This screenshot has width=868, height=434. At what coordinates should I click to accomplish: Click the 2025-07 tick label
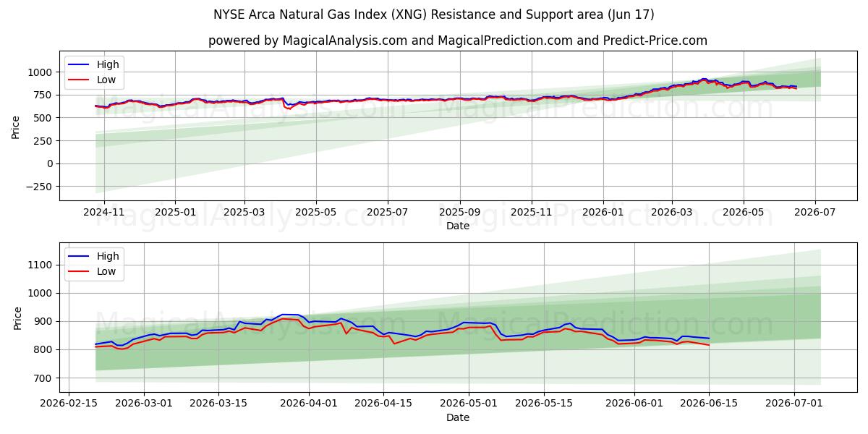[x=387, y=212]
